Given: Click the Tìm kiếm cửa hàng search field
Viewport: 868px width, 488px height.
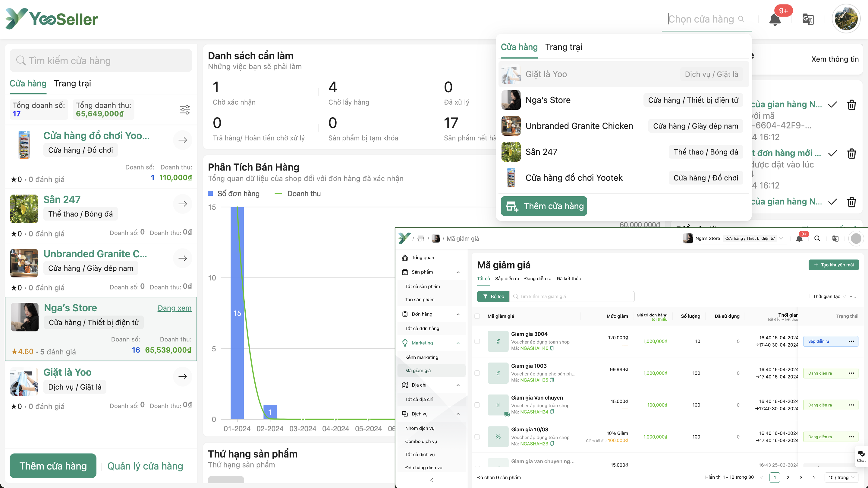Looking at the screenshot, I should pos(101,61).
